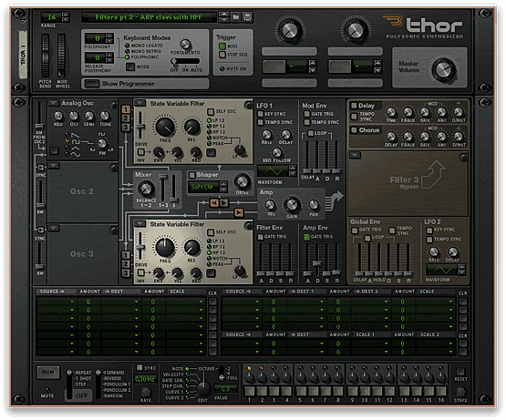Toggle SELF OSC on upper filter
This screenshot has height=420, width=506.
211,112
